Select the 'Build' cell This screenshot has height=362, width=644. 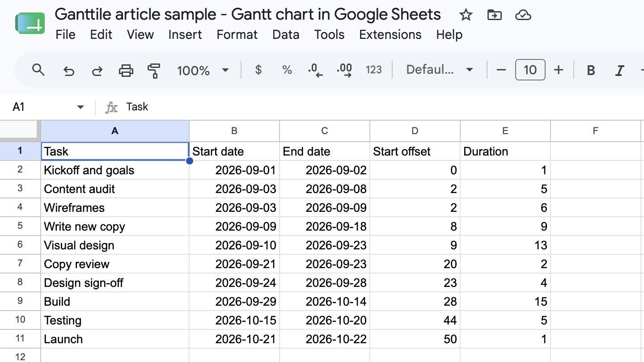pyautogui.click(x=115, y=301)
